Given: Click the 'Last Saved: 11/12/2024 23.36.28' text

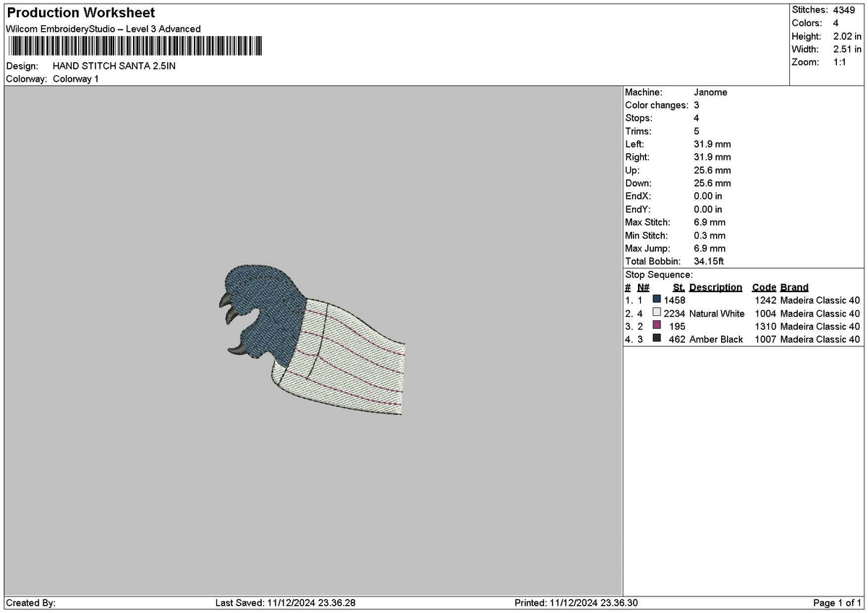Looking at the screenshot, I should point(286,603).
